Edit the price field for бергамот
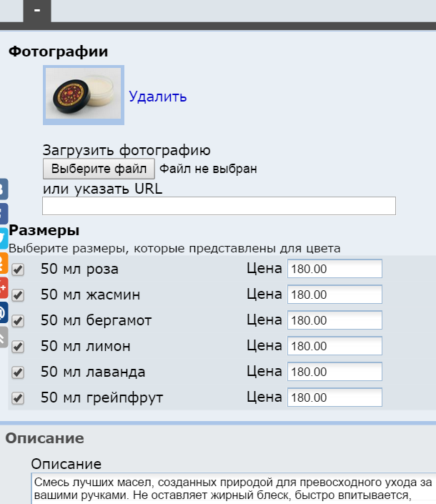 335,320
